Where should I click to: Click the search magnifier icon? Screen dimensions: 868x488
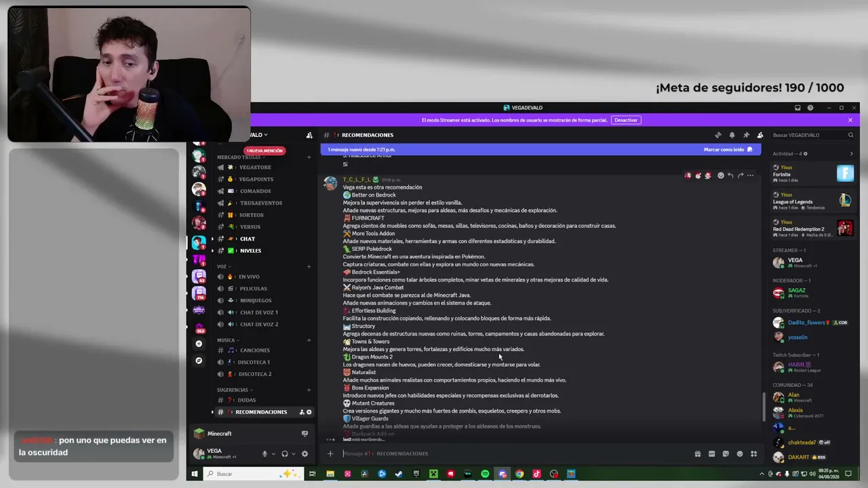(851, 135)
